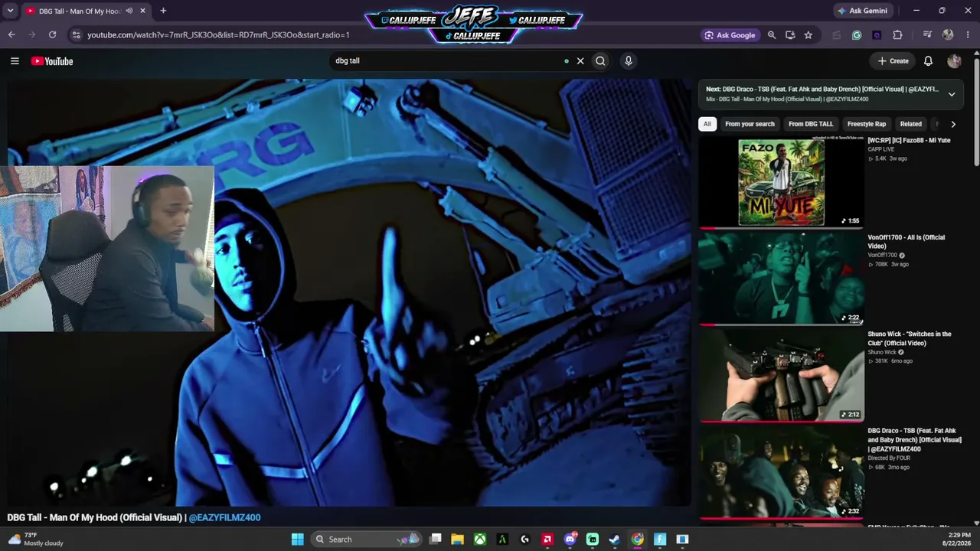This screenshot has width=980, height=551.
Task: View site information icon in address bar
Action: 75,34
